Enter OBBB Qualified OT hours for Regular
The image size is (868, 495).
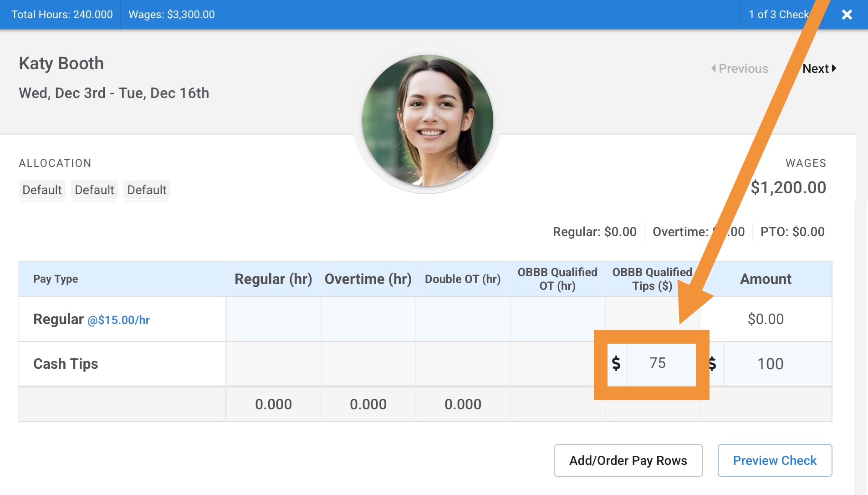coord(557,319)
